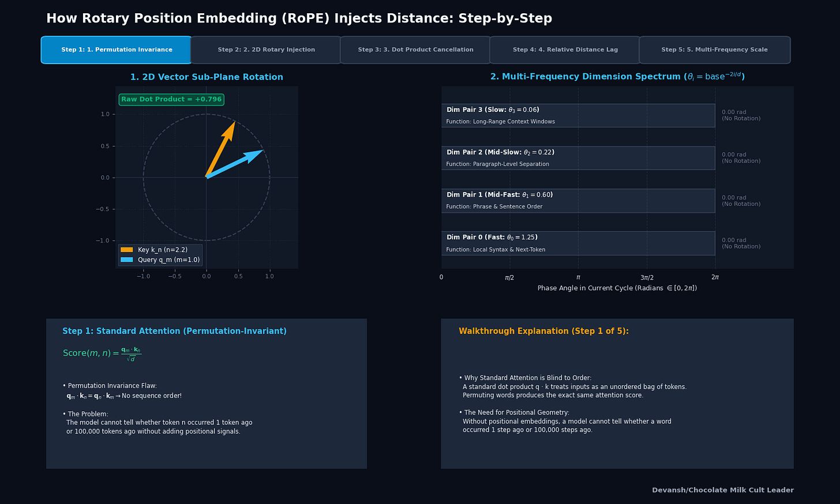Click '1. 2D Vector Sub-Plane Rotation' chart title
This screenshot has width=840, height=504.
click(207, 77)
